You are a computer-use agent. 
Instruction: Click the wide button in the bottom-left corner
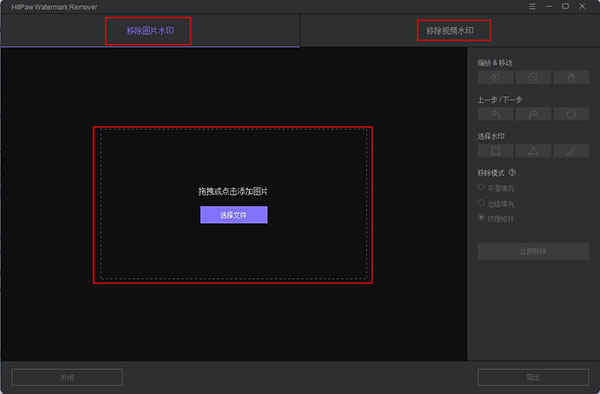pyautogui.click(x=68, y=378)
